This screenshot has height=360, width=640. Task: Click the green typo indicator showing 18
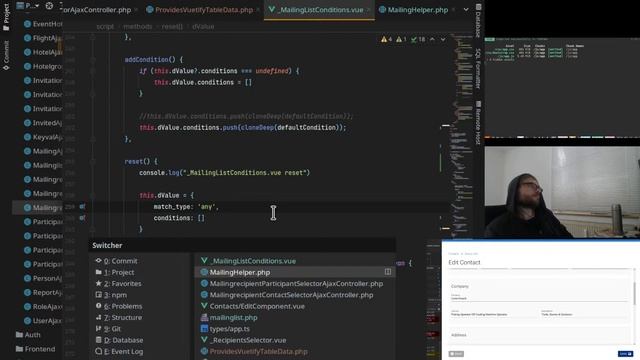click(x=418, y=39)
